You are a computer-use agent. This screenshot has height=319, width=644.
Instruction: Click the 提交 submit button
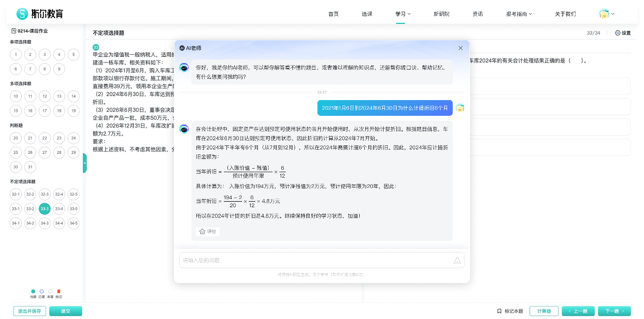(x=65, y=311)
